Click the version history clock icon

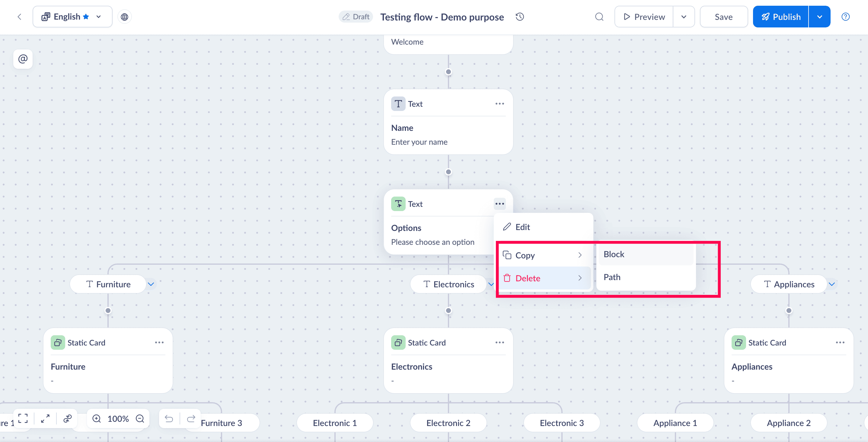pyautogui.click(x=520, y=17)
